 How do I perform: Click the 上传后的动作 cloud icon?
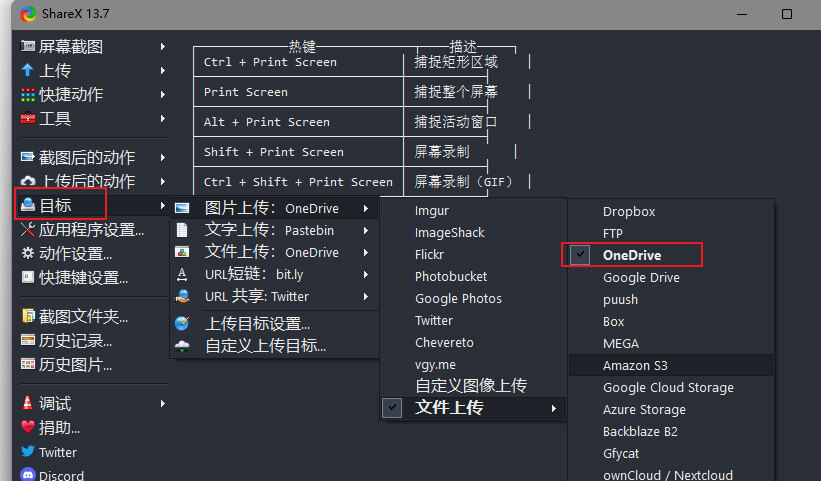point(28,181)
